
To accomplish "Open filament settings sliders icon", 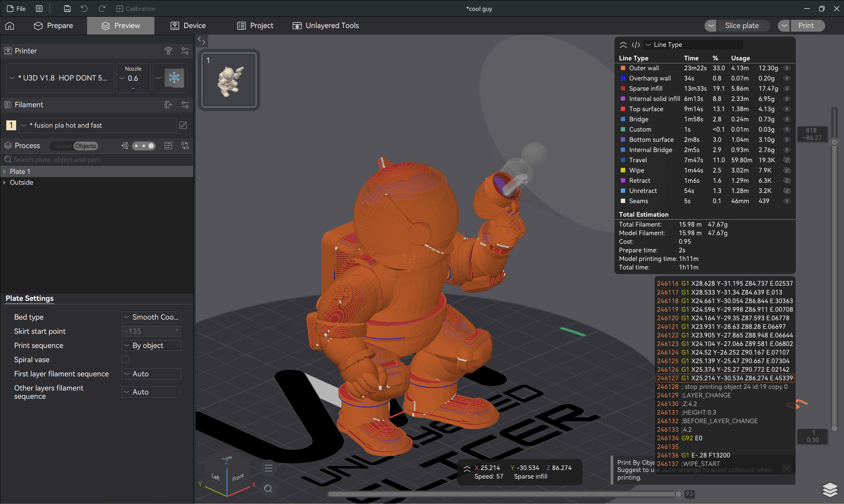I will 185,105.
